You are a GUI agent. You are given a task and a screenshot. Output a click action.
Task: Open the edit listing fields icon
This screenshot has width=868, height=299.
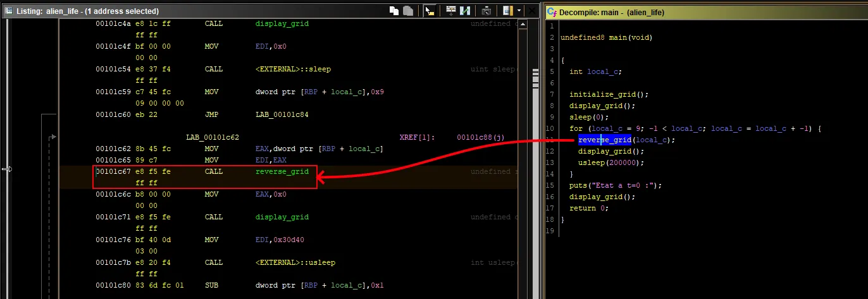(451, 11)
